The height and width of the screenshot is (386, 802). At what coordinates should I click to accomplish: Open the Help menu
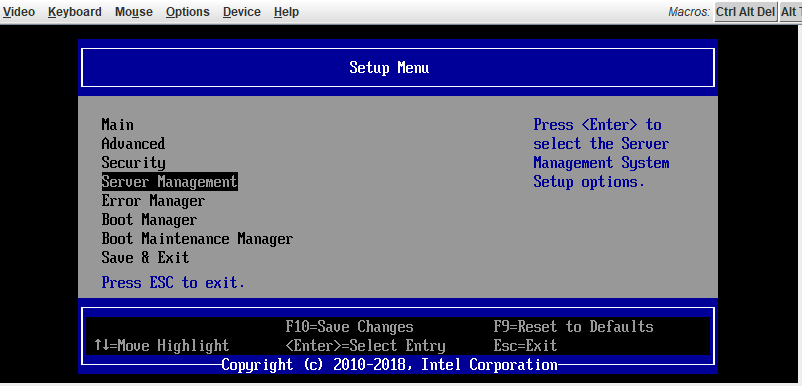coord(286,12)
